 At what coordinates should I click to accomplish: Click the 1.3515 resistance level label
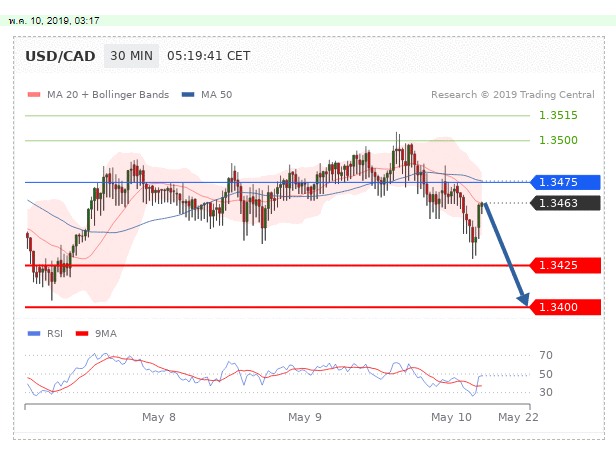pos(558,115)
